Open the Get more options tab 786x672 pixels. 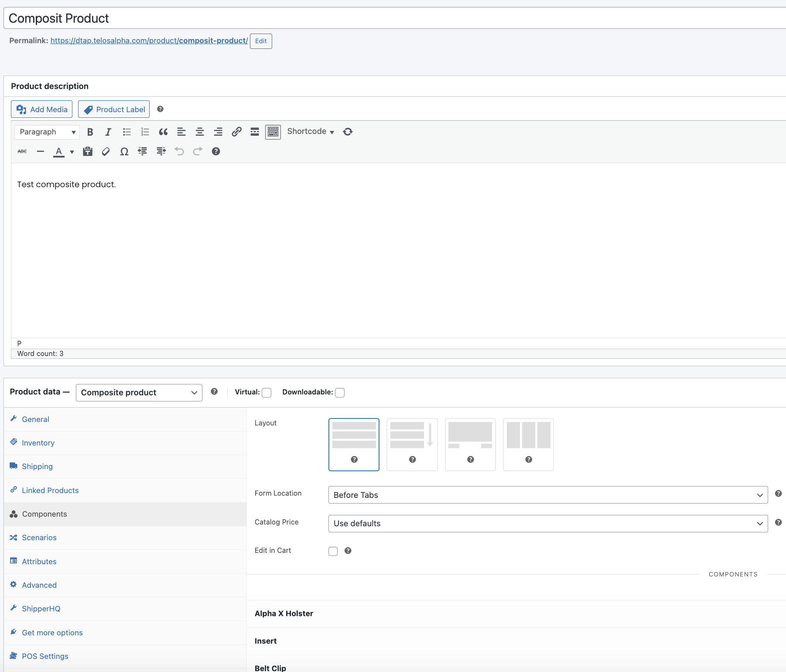pos(125,633)
